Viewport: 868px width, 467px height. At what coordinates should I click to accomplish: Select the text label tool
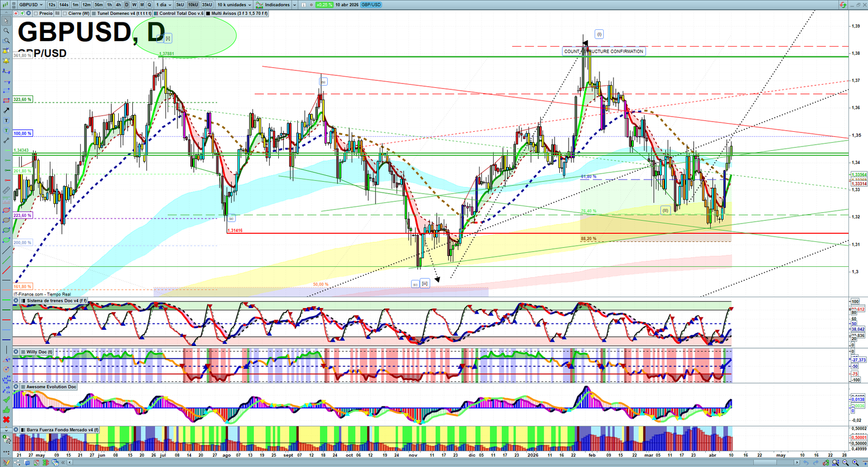pos(6,120)
